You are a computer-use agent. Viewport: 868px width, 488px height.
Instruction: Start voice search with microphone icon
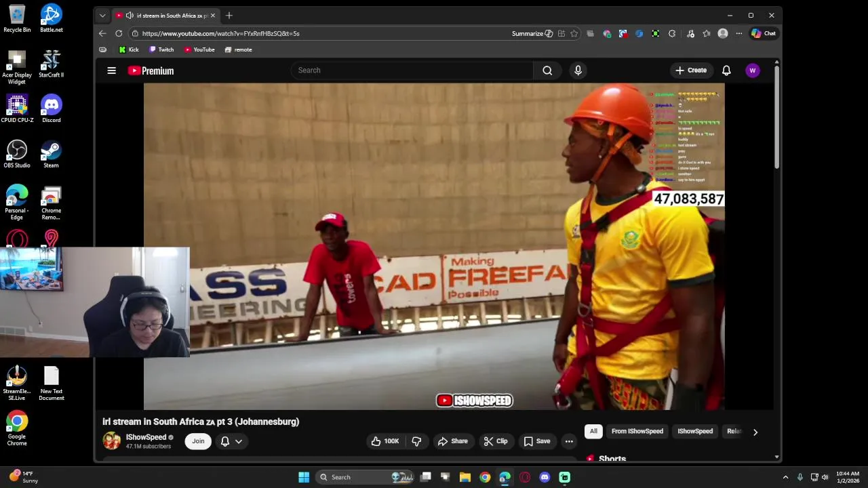pyautogui.click(x=578, y=70)
